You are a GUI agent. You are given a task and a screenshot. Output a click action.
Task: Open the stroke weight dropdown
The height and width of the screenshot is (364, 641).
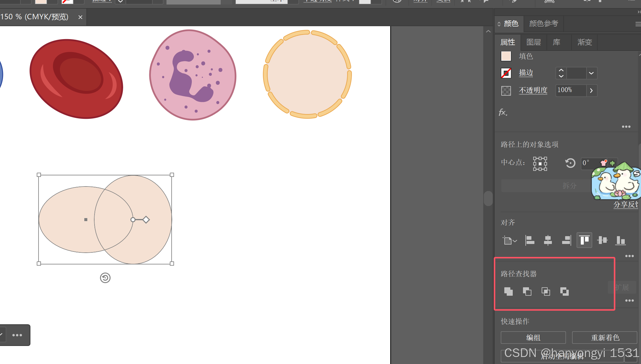pyautogui.click(x=591, y=73)
